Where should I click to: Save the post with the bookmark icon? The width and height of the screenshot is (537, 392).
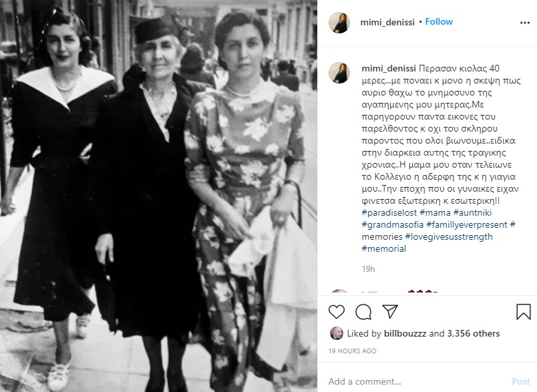click(523, 312)
